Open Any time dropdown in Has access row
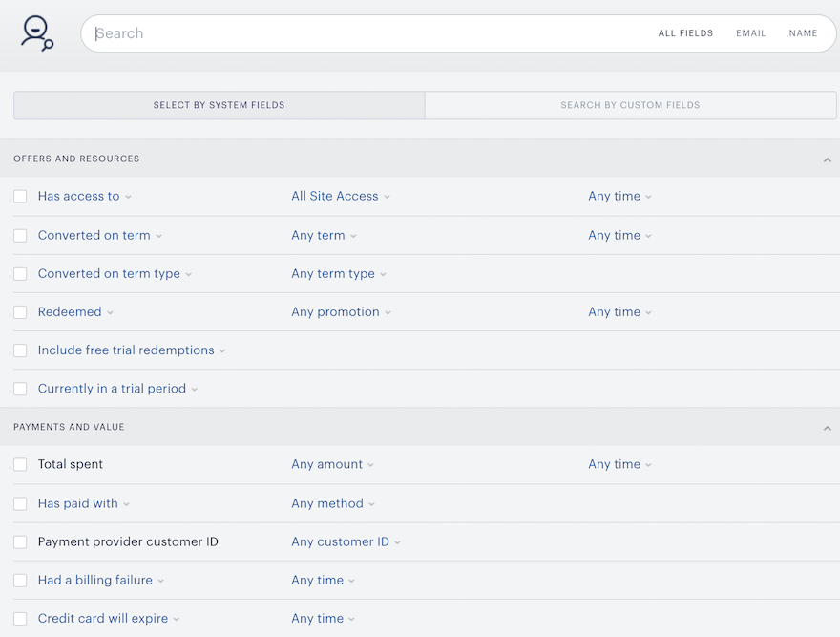Viewport: 840px width, 637px height. tap(619, 196)
